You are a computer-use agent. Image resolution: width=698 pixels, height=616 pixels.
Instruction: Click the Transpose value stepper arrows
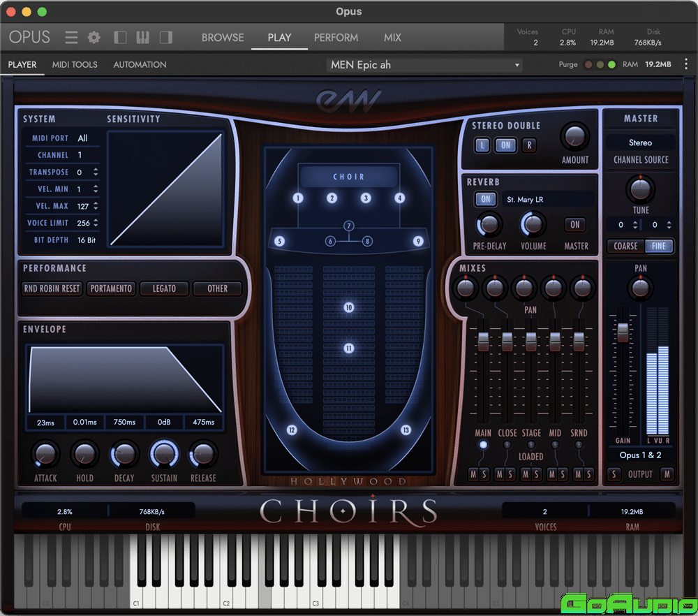[96, 172]
